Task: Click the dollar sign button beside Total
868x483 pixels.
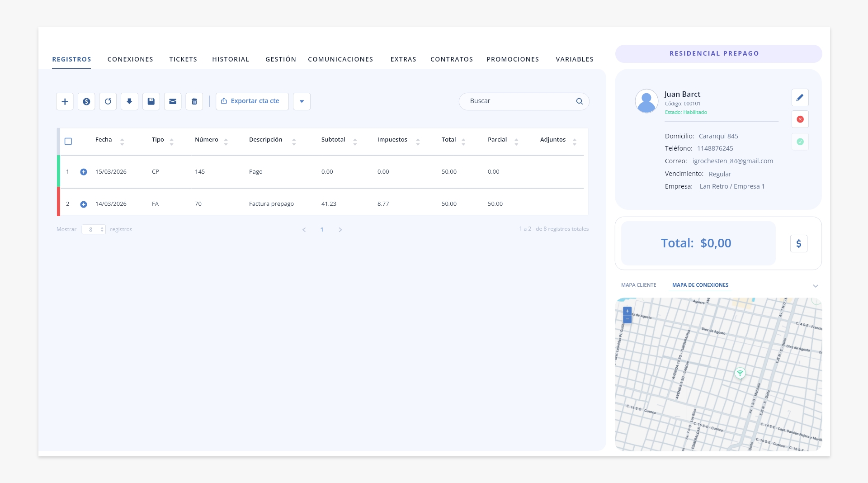Action: coord(799,244)
